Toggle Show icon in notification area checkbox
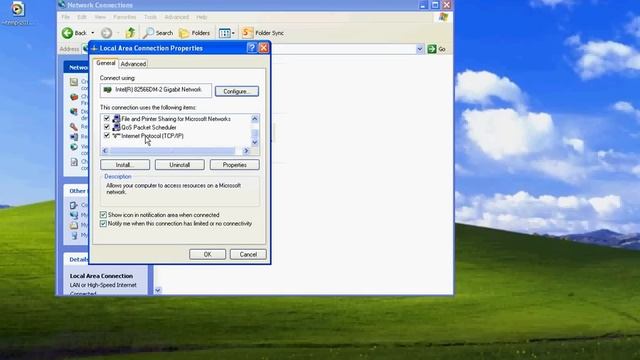 (103, 215)
